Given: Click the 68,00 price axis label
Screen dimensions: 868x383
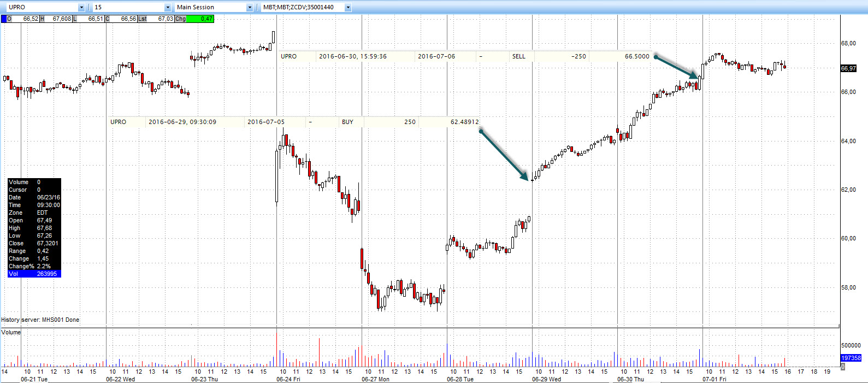Looking at the screenshot, I should click(x=848, y=43).
